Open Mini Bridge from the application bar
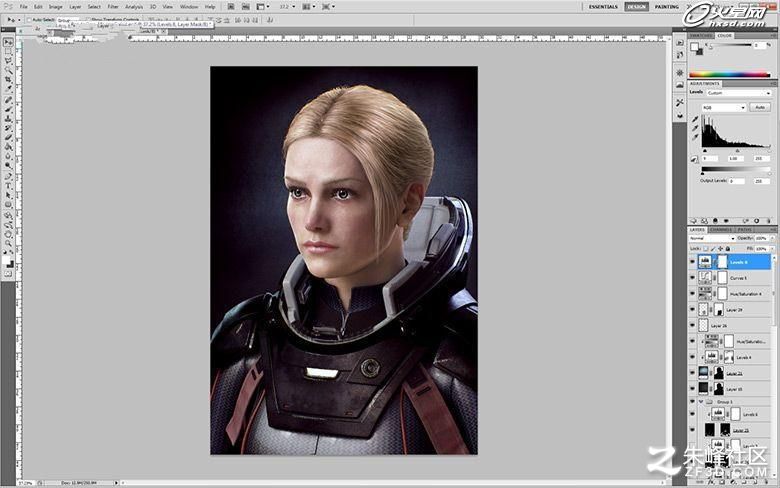780x488 pixels. (246, 7)
